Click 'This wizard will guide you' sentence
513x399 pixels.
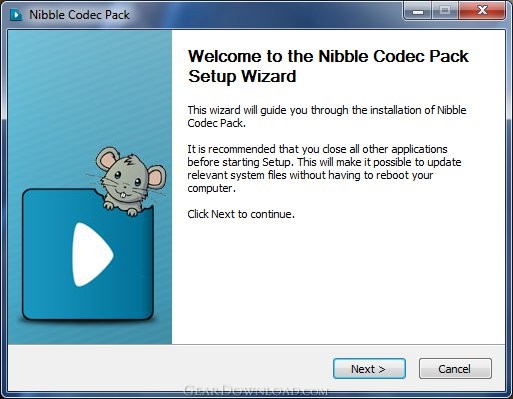coord(327,116)
